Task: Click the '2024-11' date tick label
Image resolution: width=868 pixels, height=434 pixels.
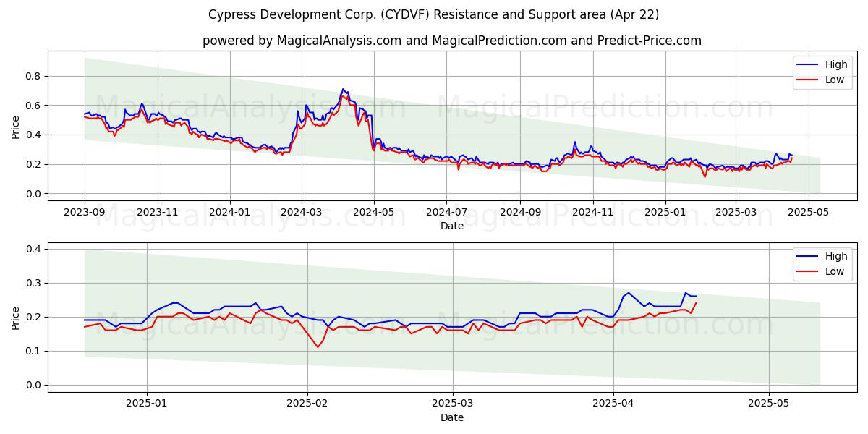Action: click(x=592, y=213)
